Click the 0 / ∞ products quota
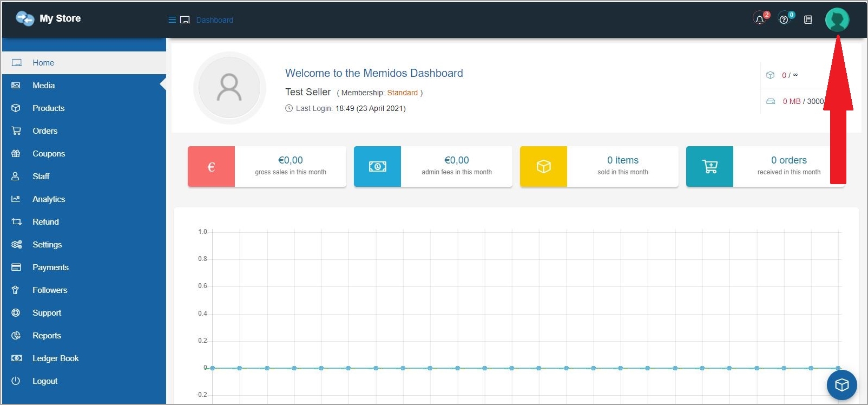868x405 pixels. (x=790, y=75)
